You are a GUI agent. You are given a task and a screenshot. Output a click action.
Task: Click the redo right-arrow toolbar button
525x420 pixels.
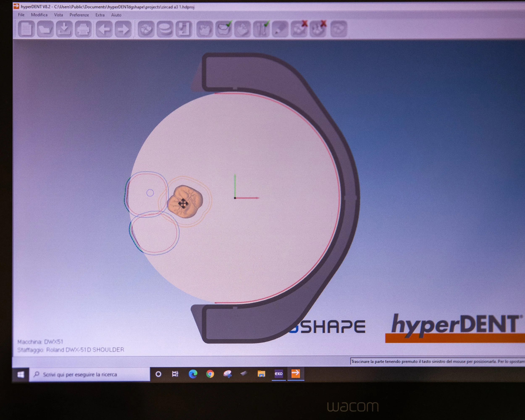(123, 29)
